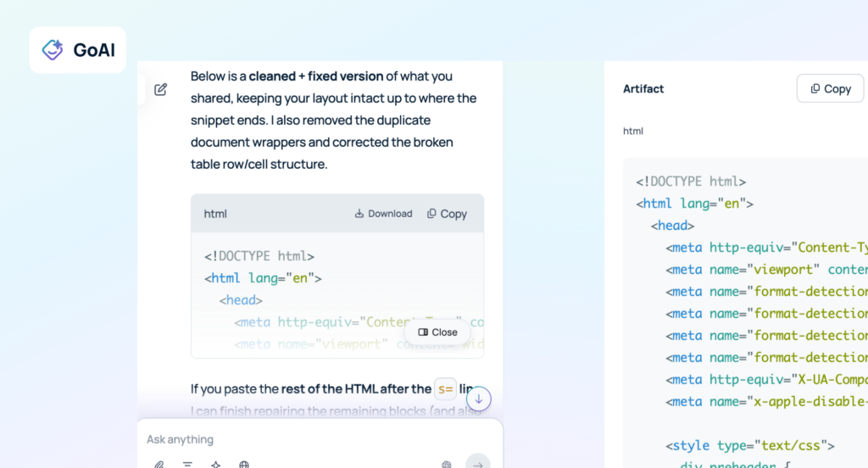Click the paperclip attach file icon
868x468 pixels.
(x=159, y=464)
